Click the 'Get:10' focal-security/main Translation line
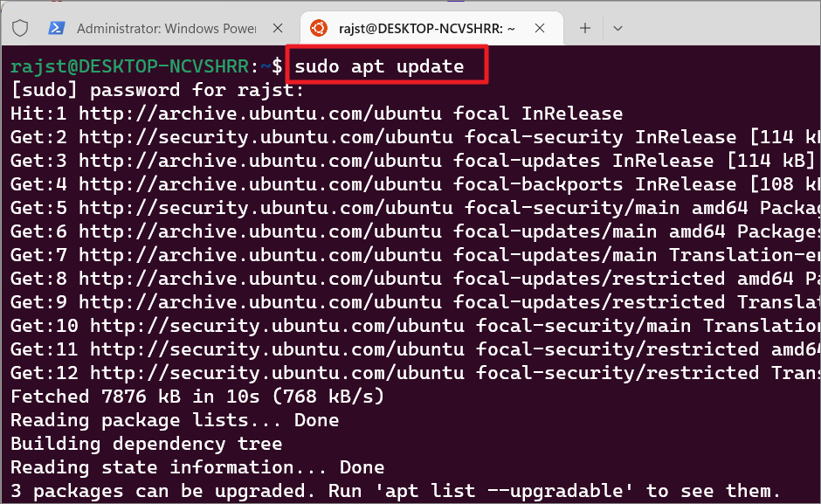821x504 pixels. pyautogui.click(x=415, y=326)
